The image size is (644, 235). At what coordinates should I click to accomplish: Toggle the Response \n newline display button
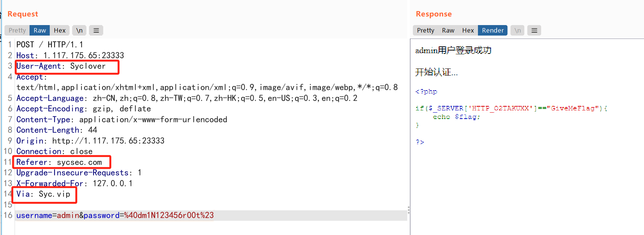(x=518, y=30)
